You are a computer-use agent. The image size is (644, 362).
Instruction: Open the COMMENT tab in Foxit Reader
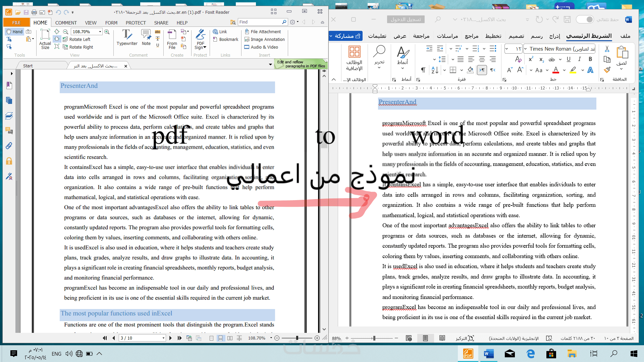66,23
